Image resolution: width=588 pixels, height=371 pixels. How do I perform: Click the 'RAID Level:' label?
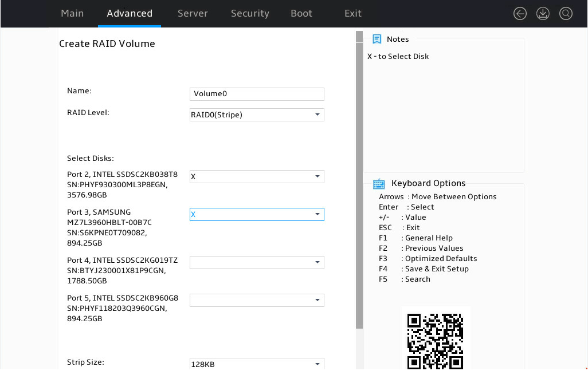tap(88, 113)
